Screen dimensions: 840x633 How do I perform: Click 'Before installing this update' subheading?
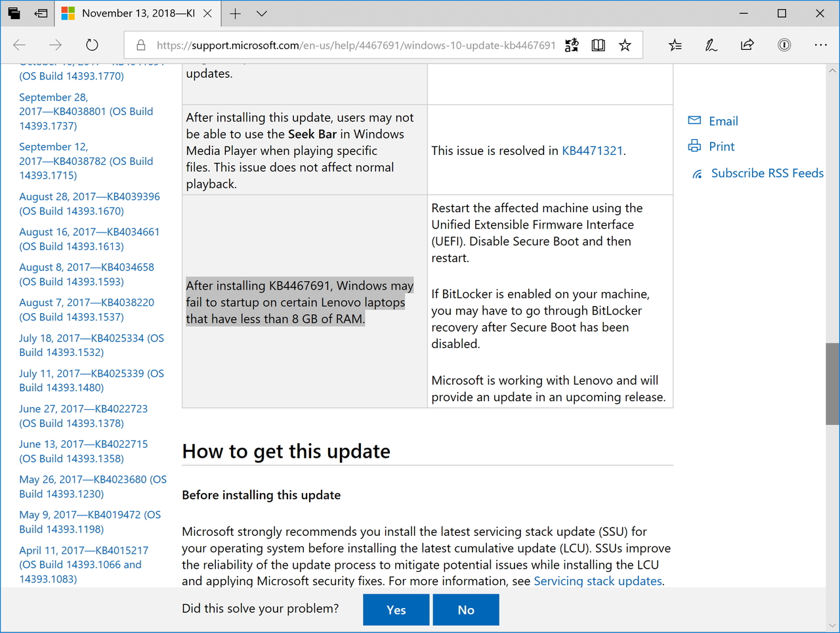[261, 495]
